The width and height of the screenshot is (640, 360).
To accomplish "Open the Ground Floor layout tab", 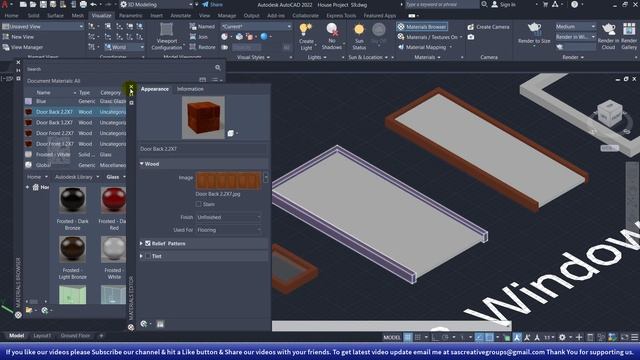I will pyautogui.click(x=75, y=336).
